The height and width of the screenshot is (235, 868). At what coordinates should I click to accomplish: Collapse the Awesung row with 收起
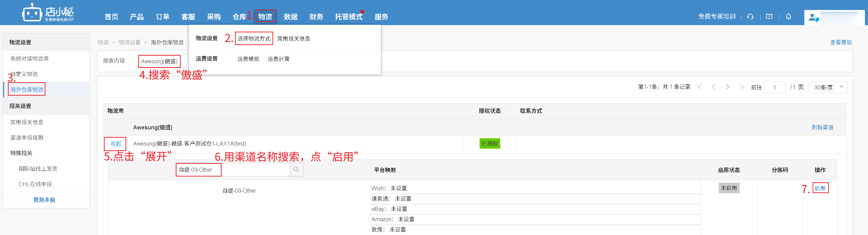(x=115, y=144)
